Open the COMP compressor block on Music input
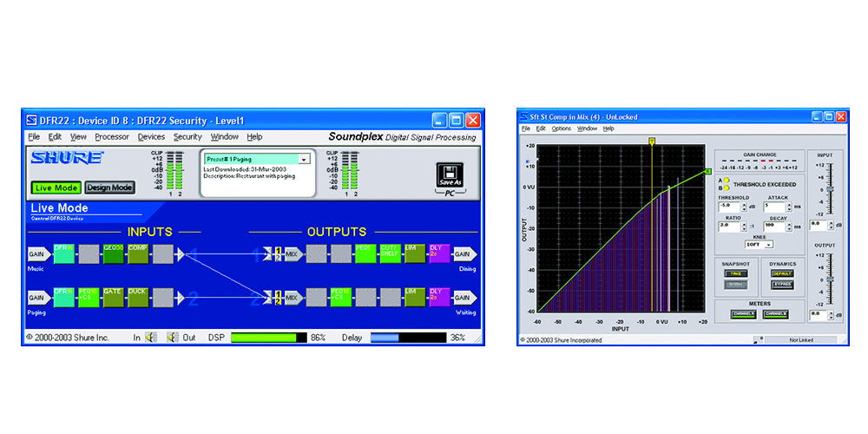The image size is (868, 434). click(138, 253)
